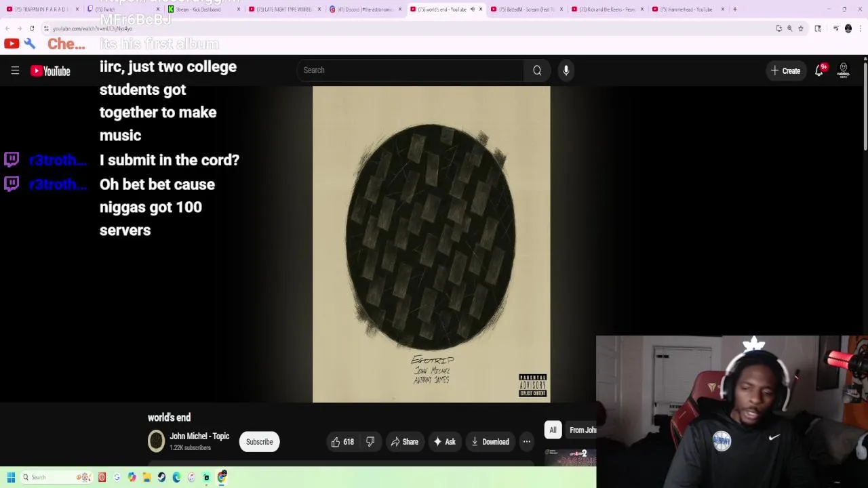Open the YouTube account avatar menu
The width and height of the screenshot is (868, 488).
[844, 70]
